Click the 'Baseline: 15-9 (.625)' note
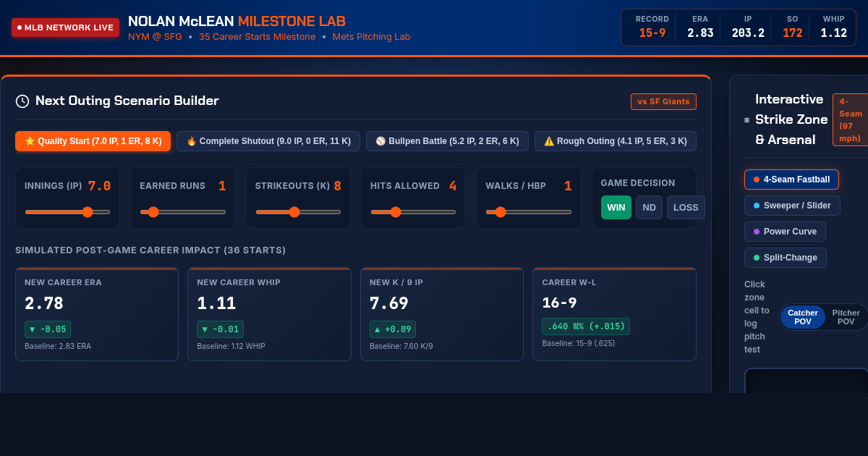This screenshot has width=868, height=456. (579, 343)
